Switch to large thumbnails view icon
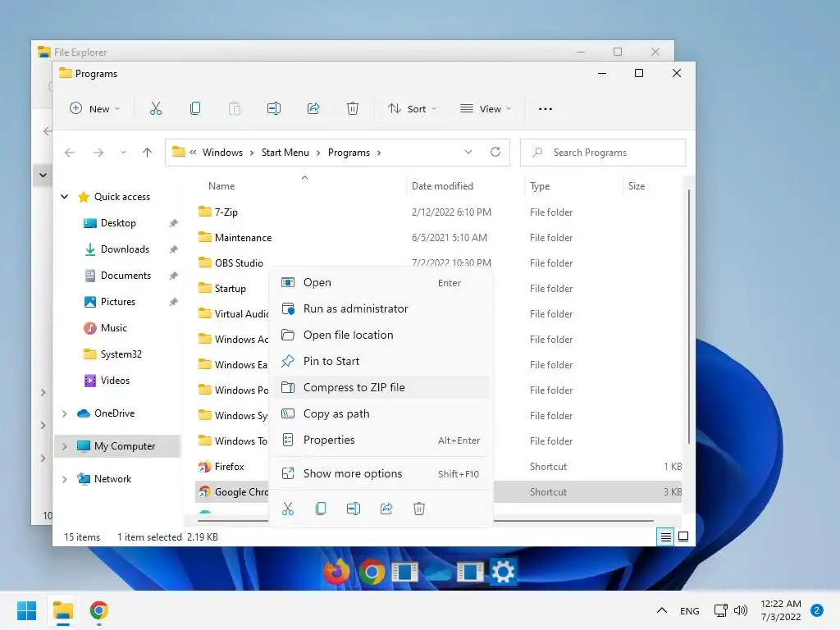Image resolution: width=840 pixels, height=630 pixels. 683,536
